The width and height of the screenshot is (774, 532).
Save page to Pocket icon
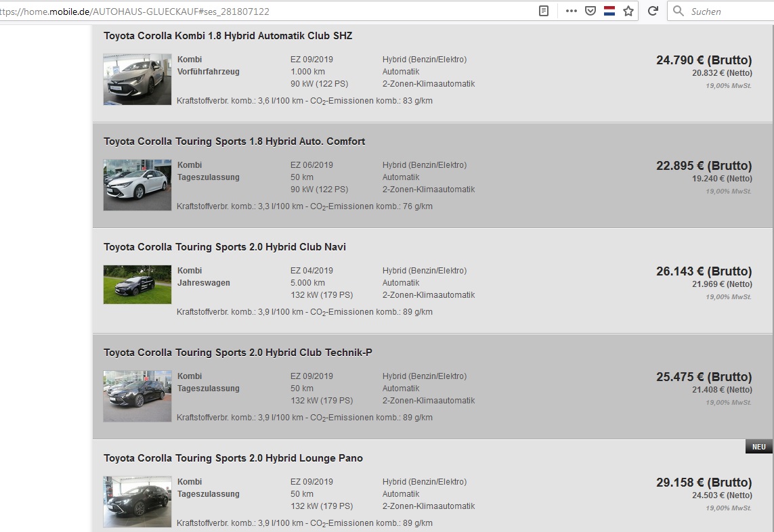click(x=590, y=11)
